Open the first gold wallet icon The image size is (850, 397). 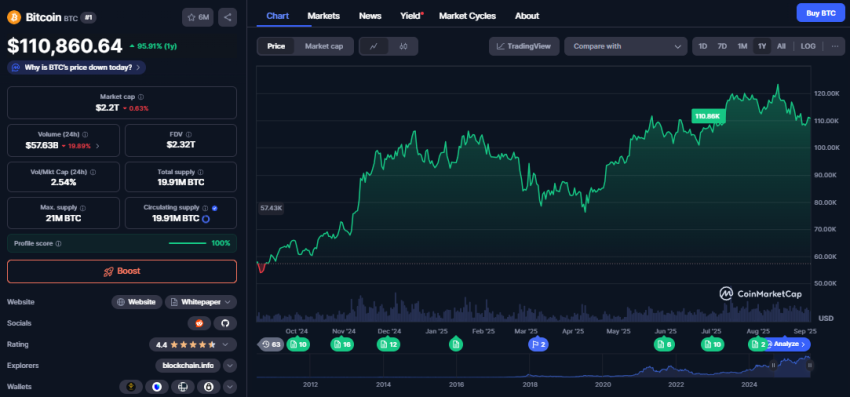[x=131, y=387]
